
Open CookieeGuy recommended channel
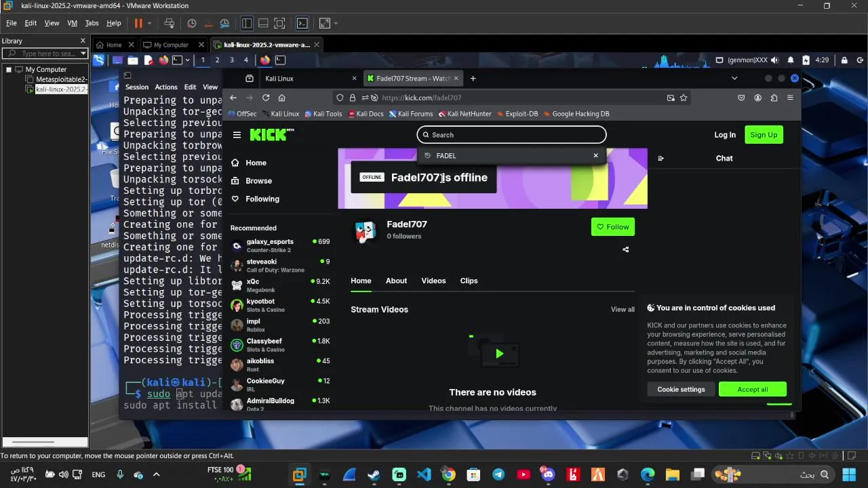tap(280, 385)
